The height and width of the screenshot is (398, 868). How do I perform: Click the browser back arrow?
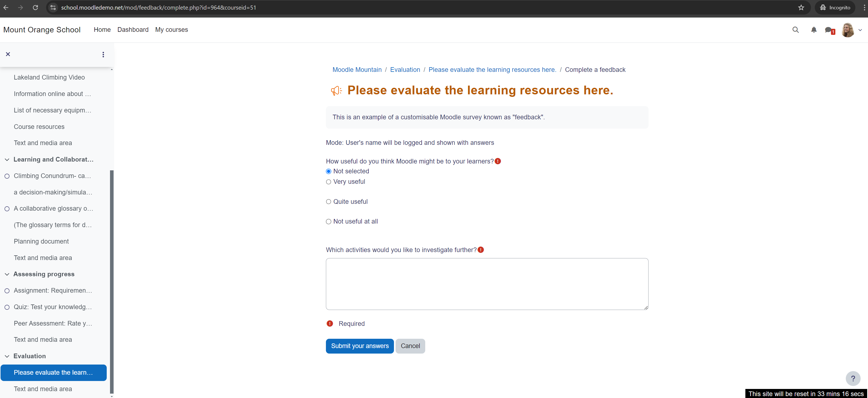point(6,7)
